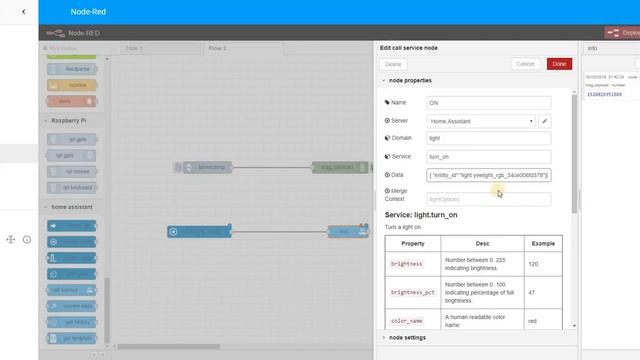Click the Node-RED logo icon
This screenshot has height=360, width=640.
[55, 33]
